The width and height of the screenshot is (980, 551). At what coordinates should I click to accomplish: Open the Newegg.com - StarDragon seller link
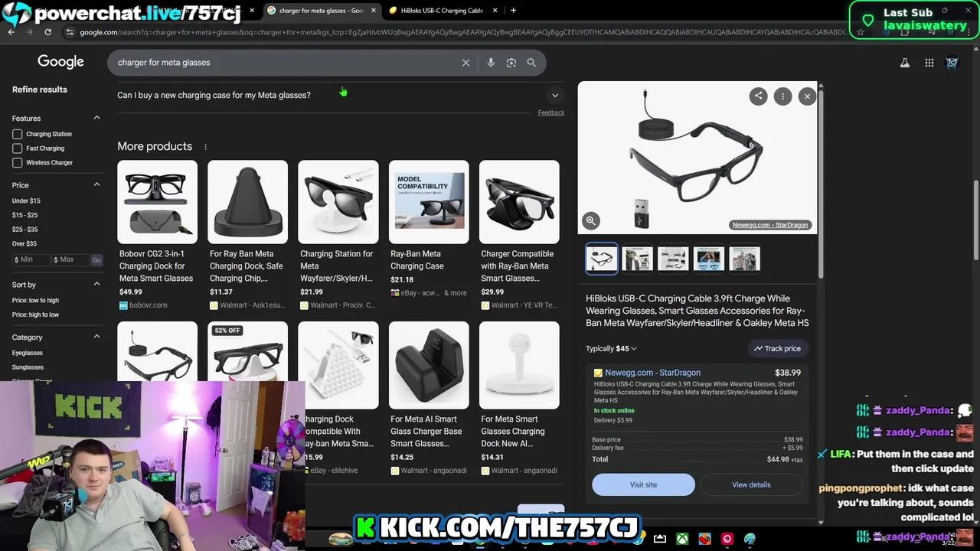652,373
